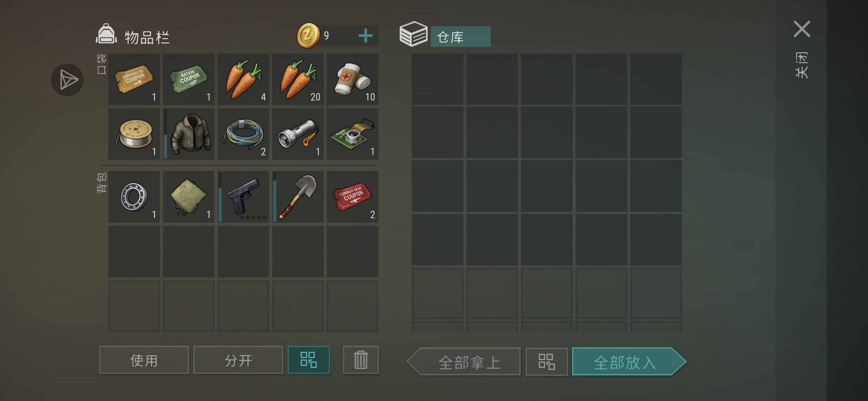Click 全部放入 to store all items
Image resolution: width=868 pixels, height=401 pixels.
629,362
